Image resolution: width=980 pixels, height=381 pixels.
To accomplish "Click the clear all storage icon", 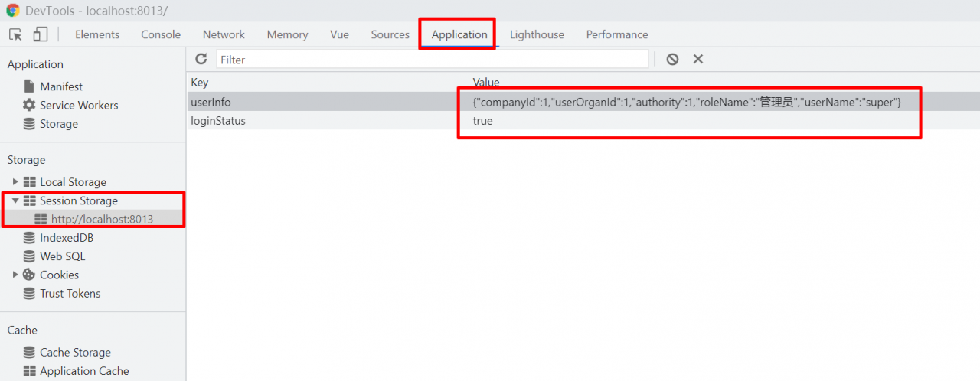I will (672, 59).
